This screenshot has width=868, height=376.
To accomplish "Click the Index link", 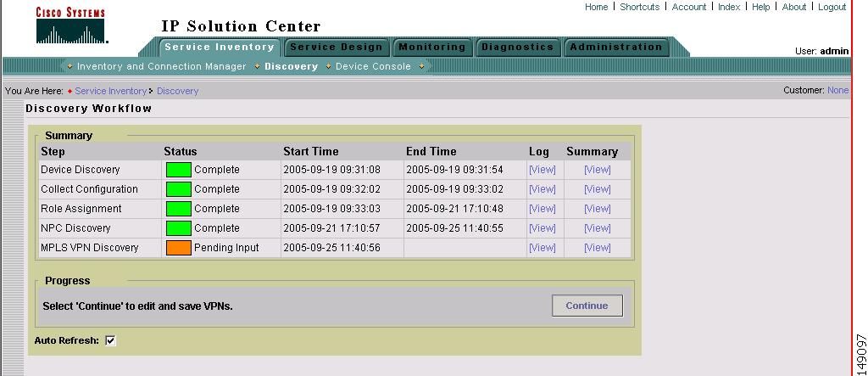I will tap(729, 7).
